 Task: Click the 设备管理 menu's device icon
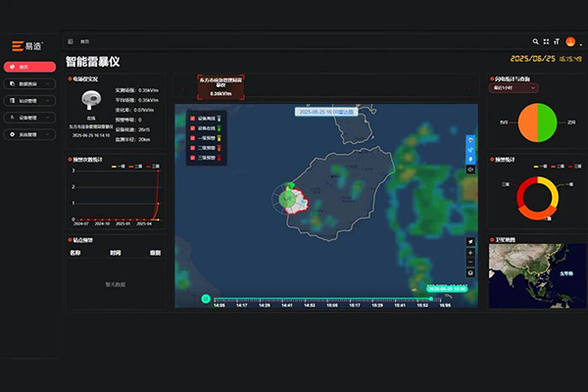tap(12, 118)
